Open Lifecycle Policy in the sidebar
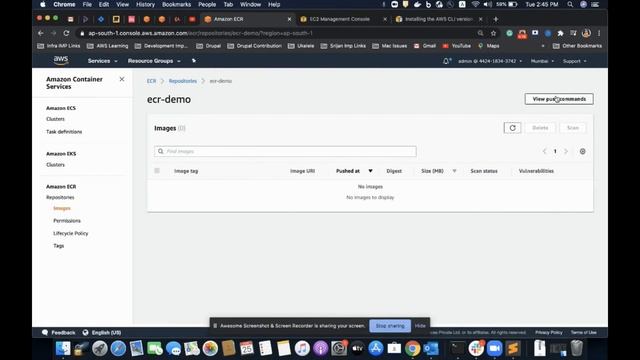640x360 pixels. [71, 233]
